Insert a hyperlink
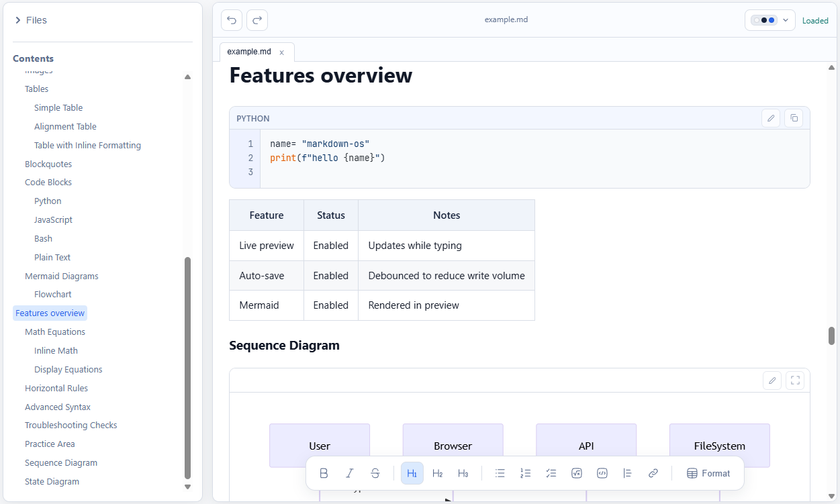840x504 pixels. [x=653, y=473]
